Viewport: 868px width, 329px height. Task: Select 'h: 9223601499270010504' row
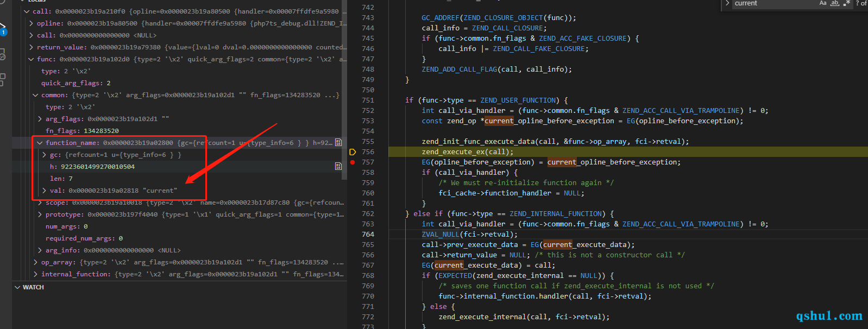tap(179, 167)
